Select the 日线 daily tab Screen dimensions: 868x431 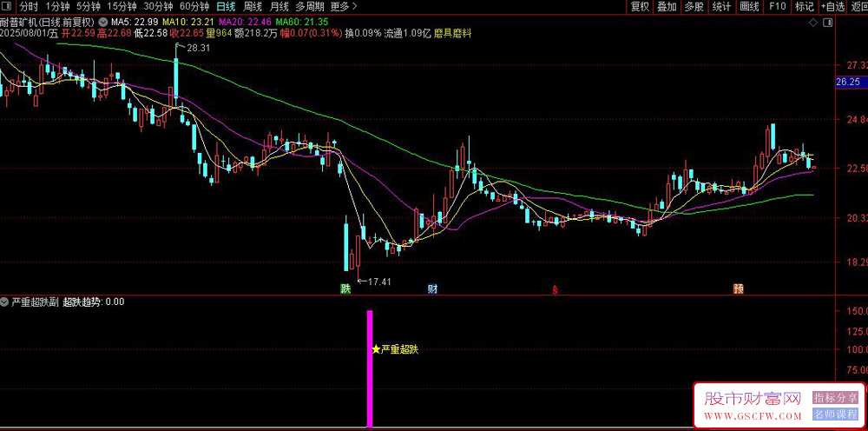tap(226, 7)
